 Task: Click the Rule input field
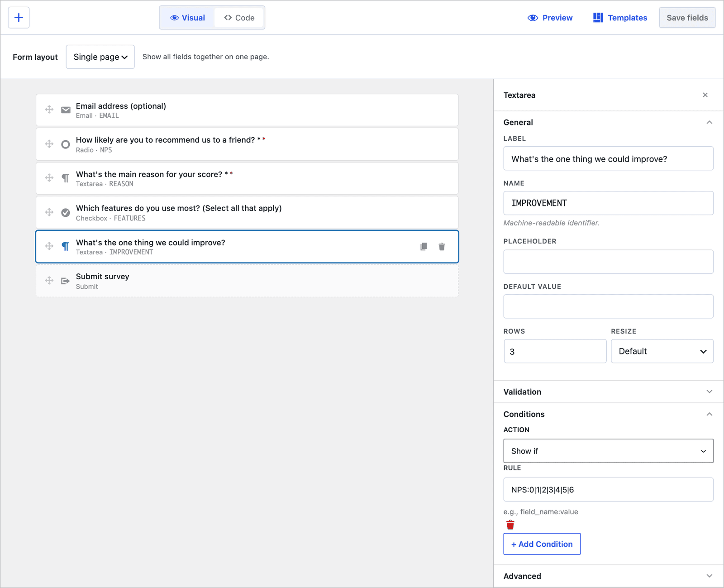pos(608,489)
